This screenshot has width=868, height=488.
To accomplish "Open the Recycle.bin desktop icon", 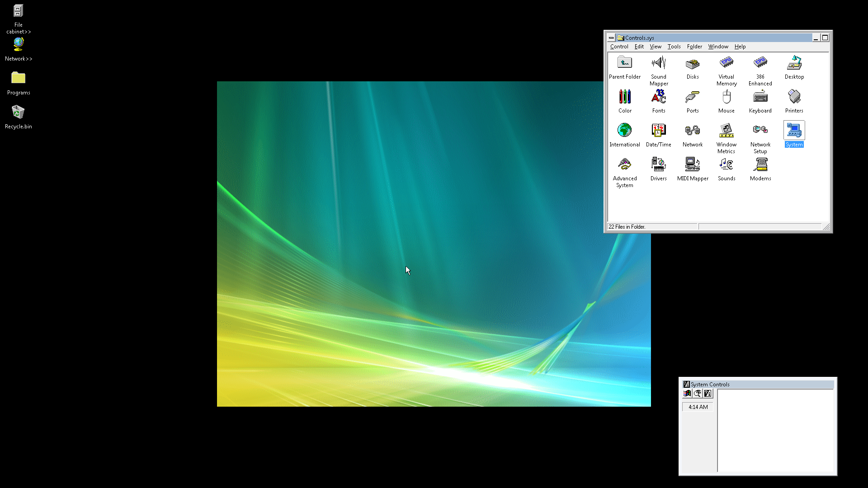I will coord(18,112).
